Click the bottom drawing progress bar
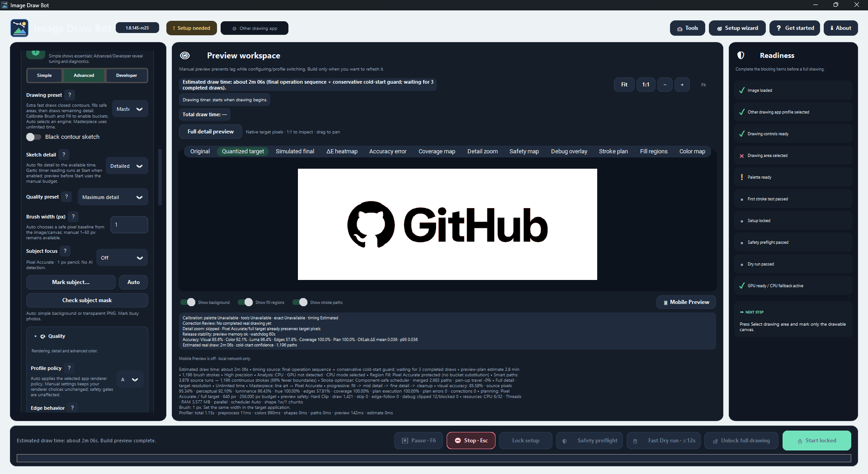Viewport: 868px width, 474px height. click(434, 458)
